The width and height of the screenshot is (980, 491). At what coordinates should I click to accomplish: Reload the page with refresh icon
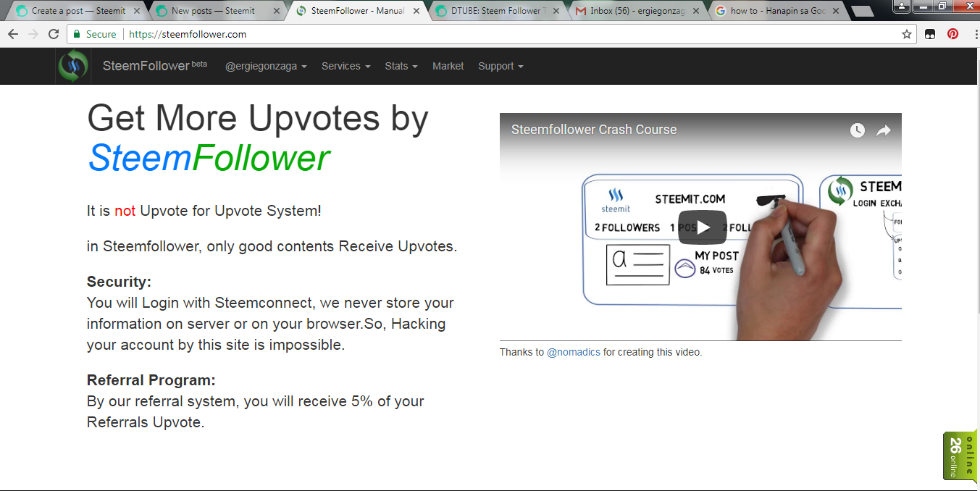[54, 34]
